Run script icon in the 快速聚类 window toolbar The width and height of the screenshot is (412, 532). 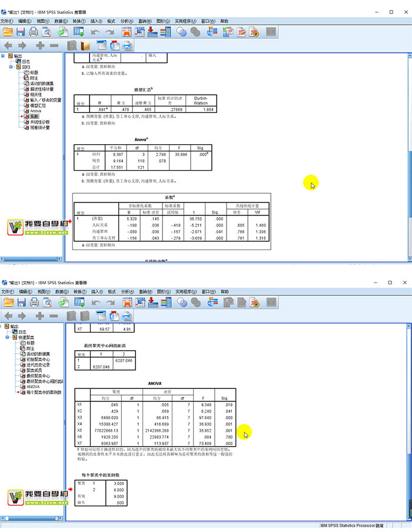(254, 302)
